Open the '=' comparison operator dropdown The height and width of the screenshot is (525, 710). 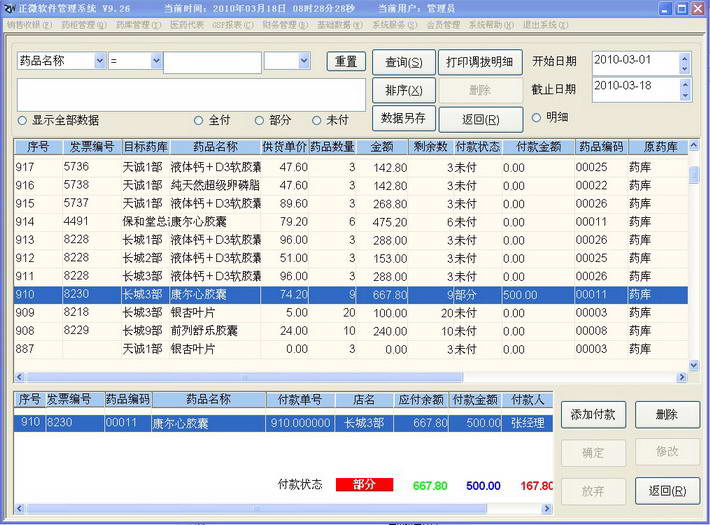click(x=156, y=61)
